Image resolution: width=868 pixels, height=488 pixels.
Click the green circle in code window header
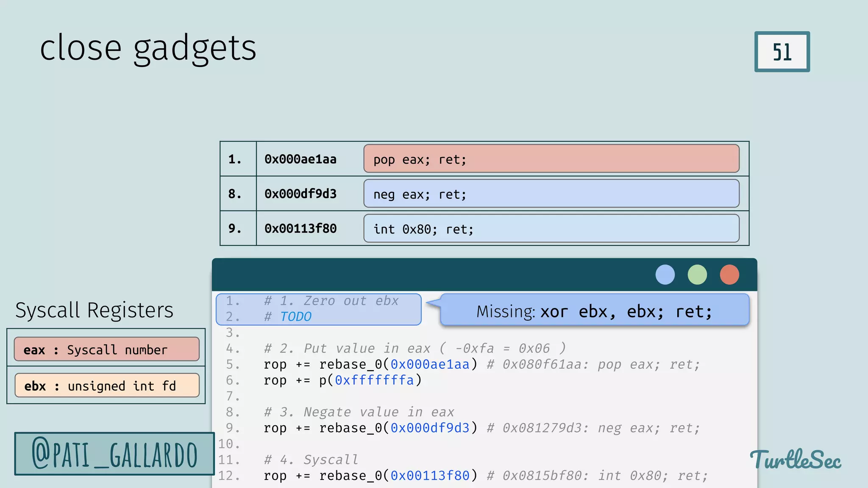click(697, 274)
